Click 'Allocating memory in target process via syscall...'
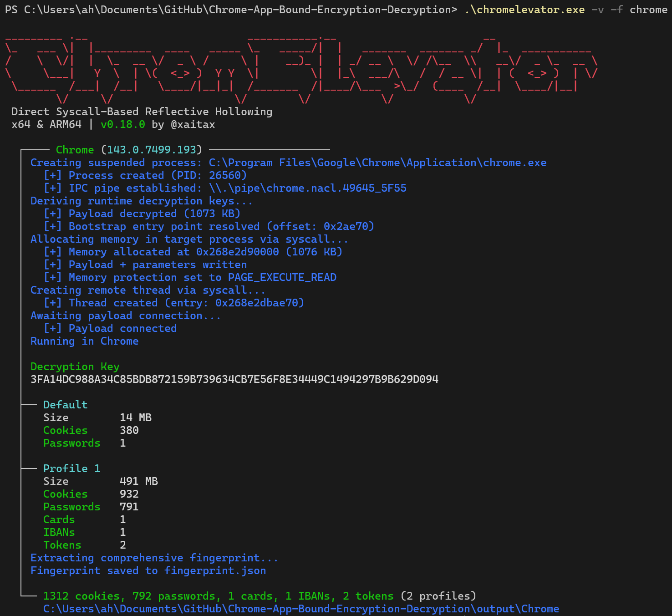The image size is (672, 616). tap(189, 239)
